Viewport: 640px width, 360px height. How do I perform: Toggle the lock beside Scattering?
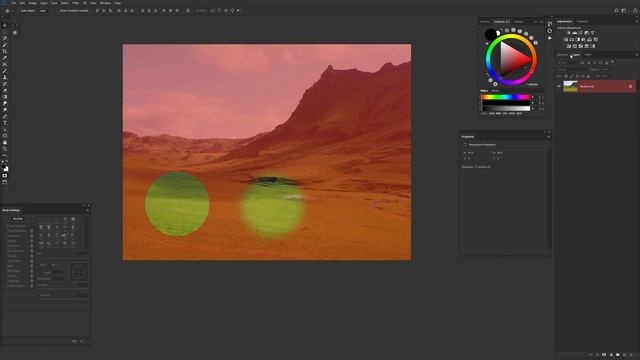pos(31,236)
